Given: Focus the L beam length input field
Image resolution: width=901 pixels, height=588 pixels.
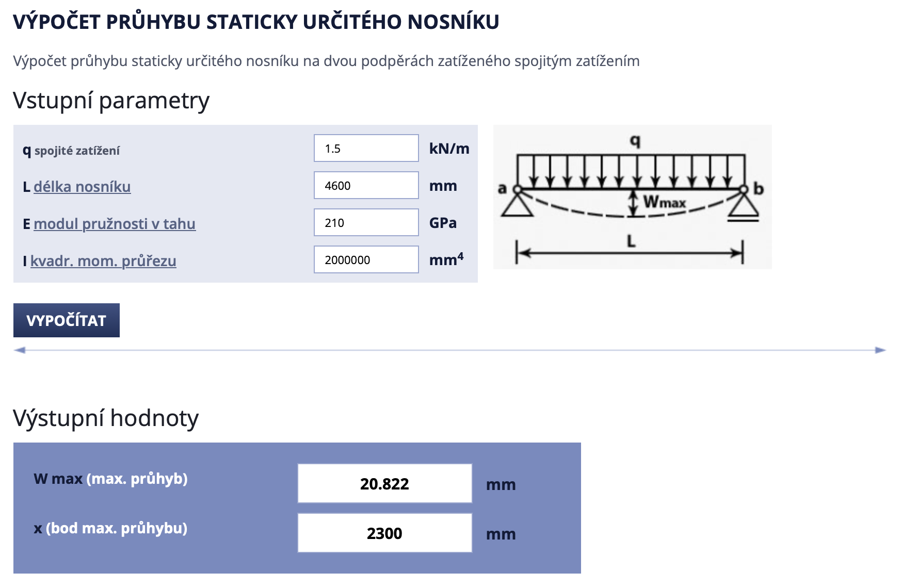Looking at the screenshot, I should (x=366, y=186).
